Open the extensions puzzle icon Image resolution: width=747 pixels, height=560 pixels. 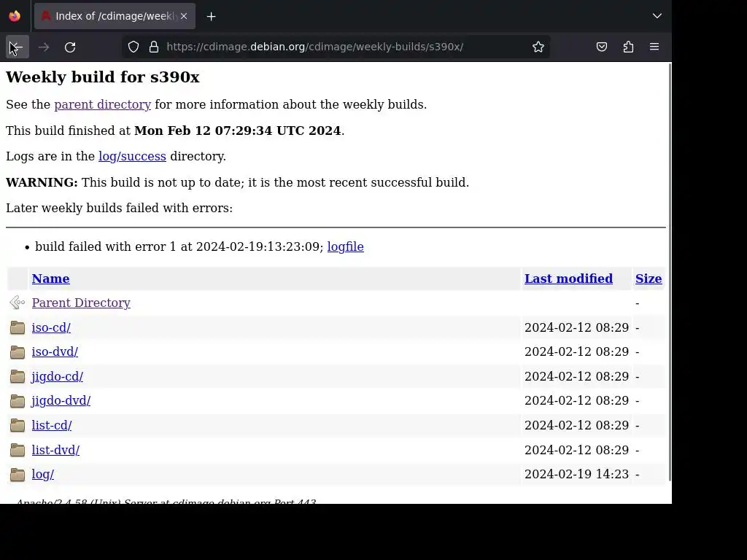[628, 47]
